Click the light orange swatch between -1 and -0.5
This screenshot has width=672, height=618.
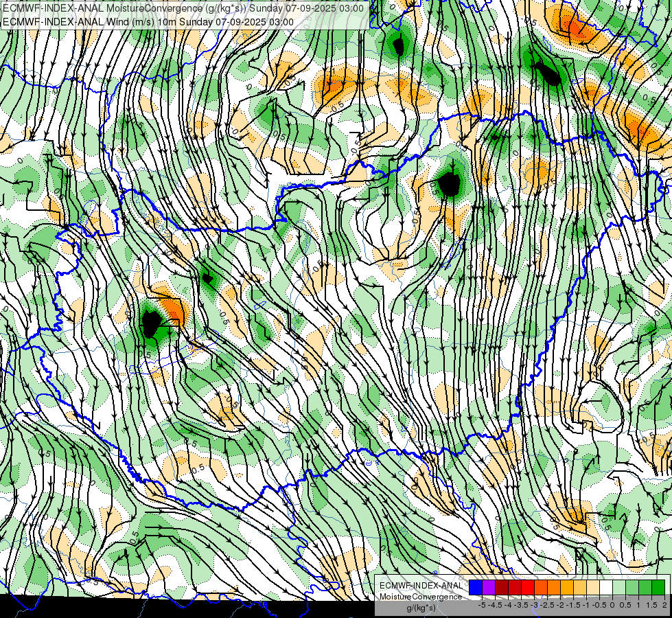[580, 587]
